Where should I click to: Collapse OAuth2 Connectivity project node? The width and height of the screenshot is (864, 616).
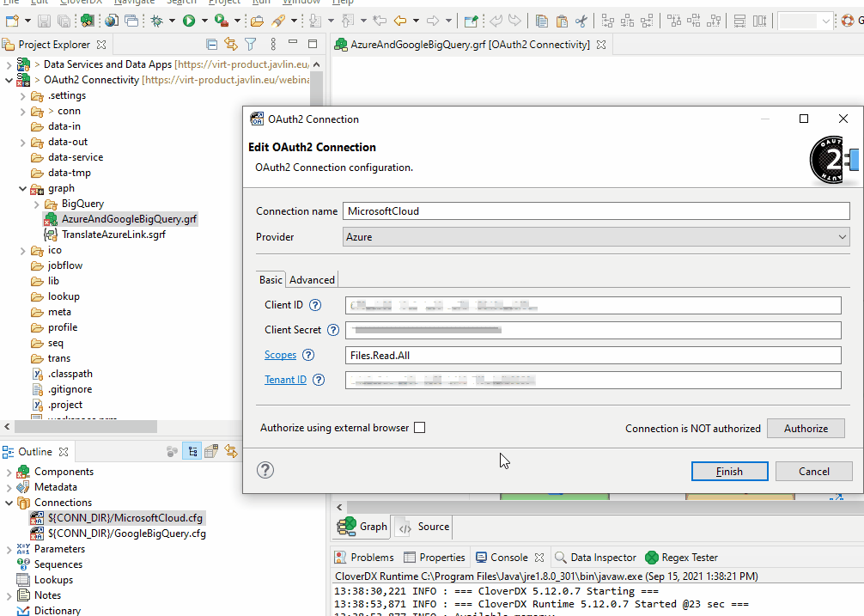coord(9,80)
